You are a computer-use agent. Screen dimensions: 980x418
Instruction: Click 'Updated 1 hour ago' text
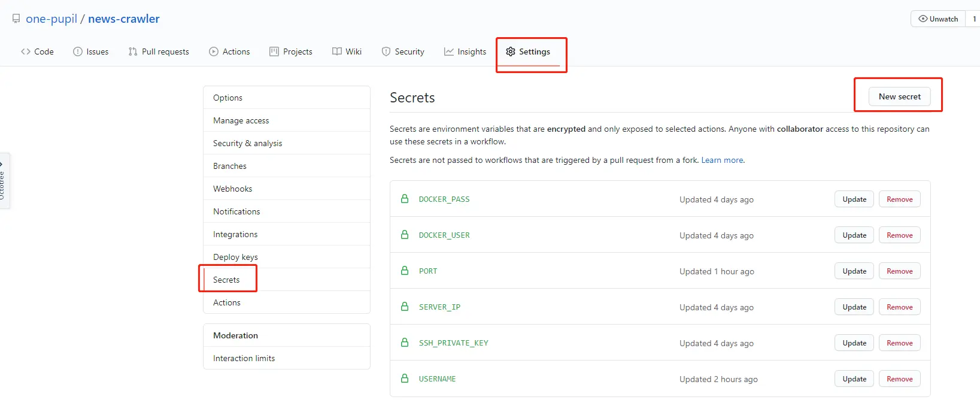717,271
